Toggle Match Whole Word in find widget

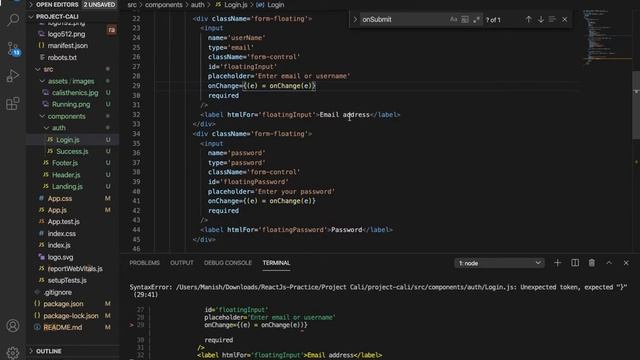coord(465,20)
